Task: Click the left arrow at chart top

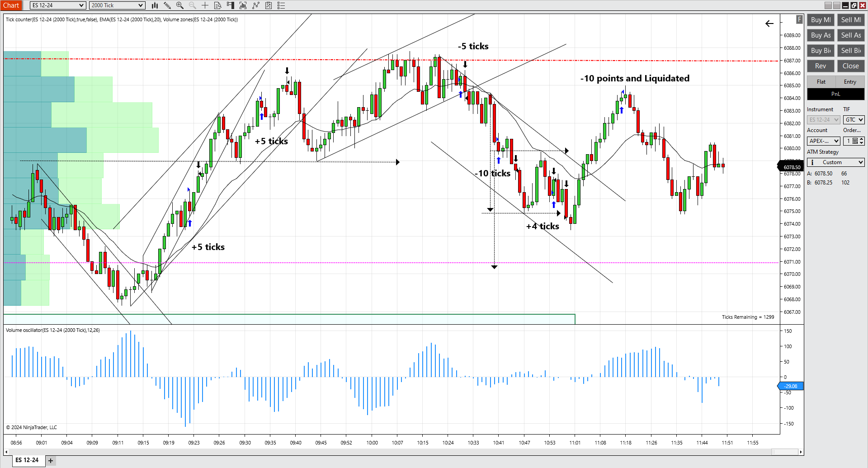Action: pos(769,24)
